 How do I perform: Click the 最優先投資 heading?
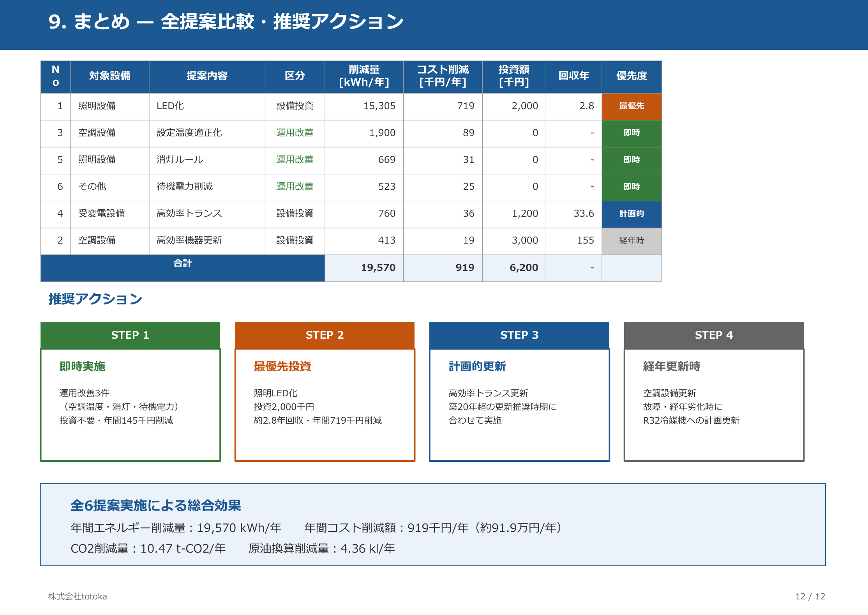point(282,367)
